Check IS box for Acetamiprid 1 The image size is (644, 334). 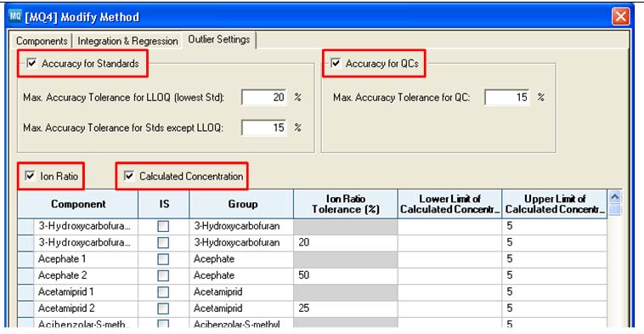pyautogui.click(x=163, y=292)
